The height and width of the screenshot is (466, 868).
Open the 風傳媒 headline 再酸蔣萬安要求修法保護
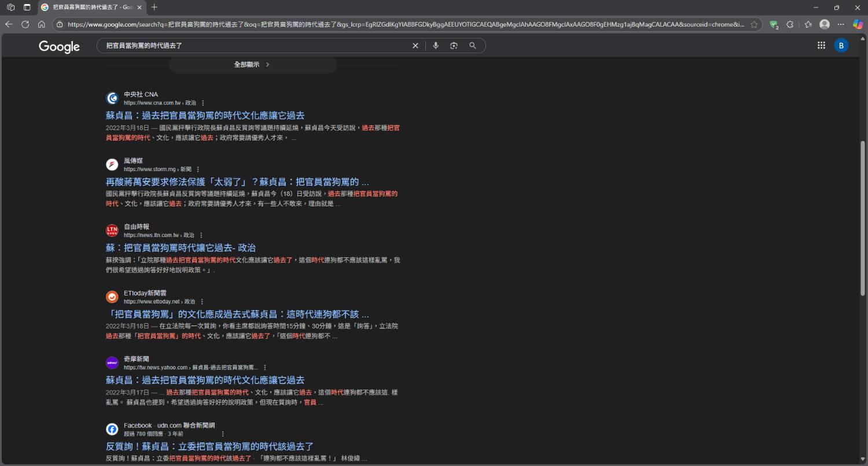coord(237,182)
